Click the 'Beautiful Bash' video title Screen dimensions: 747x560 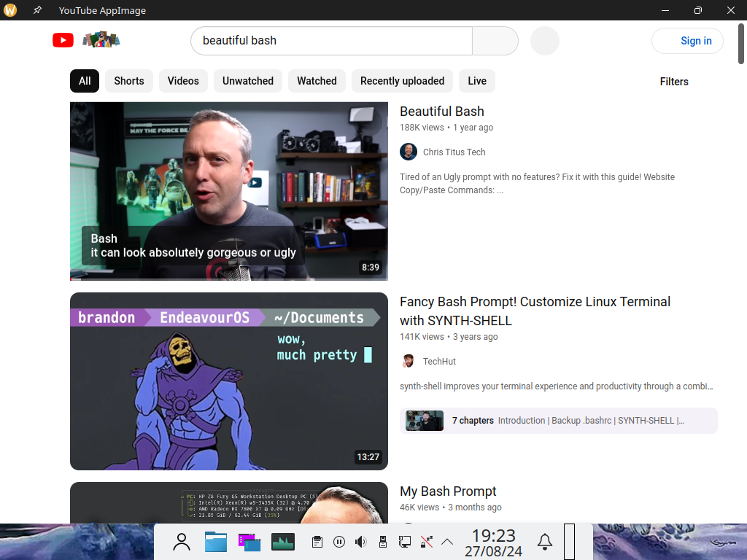(x=441, y=112)
